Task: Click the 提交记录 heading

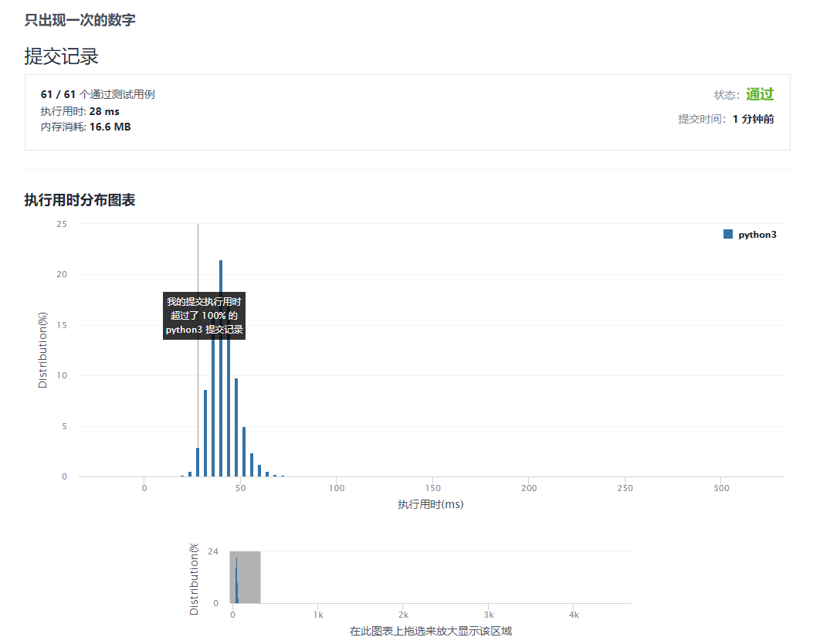Action: pyautogui.click(x=61, y=56)
